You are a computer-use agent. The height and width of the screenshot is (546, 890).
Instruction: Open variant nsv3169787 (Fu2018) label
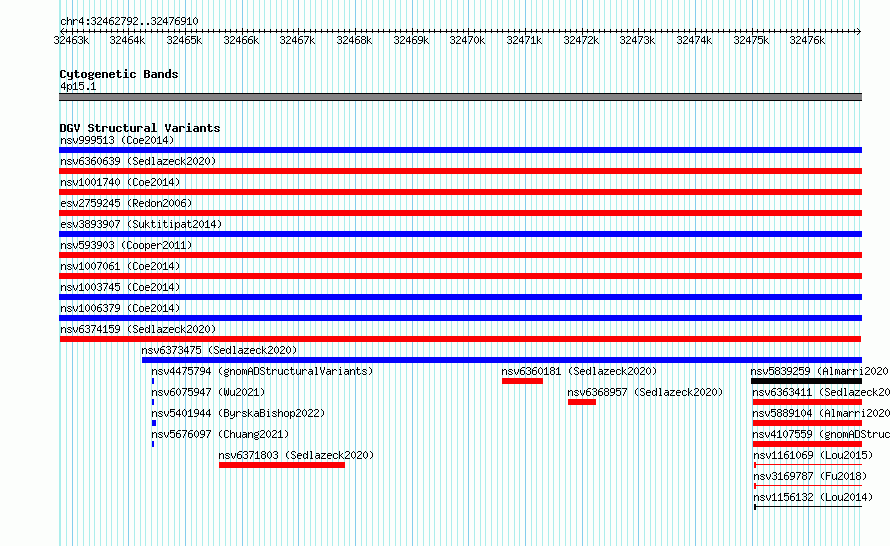[x=810, y=476]
